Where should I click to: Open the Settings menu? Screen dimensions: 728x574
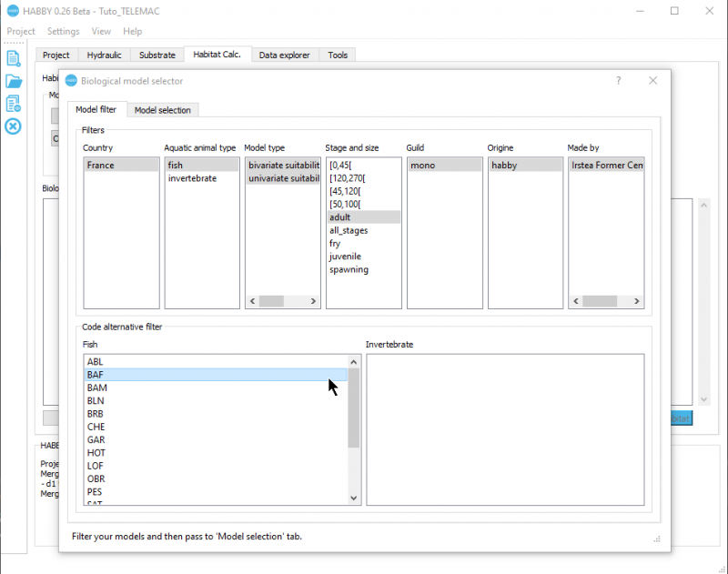64,31
